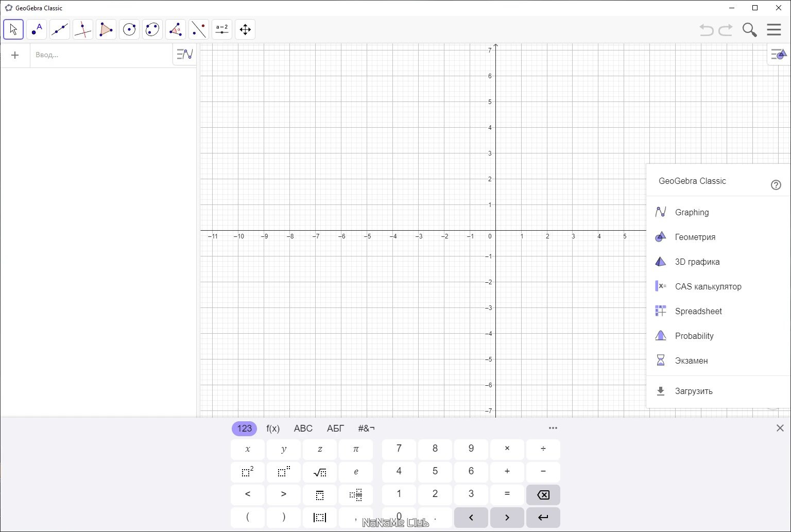Open keyboard more options dots
Image resolution: width=791 pixels, height=532 pixels.
tap(553, 428)
